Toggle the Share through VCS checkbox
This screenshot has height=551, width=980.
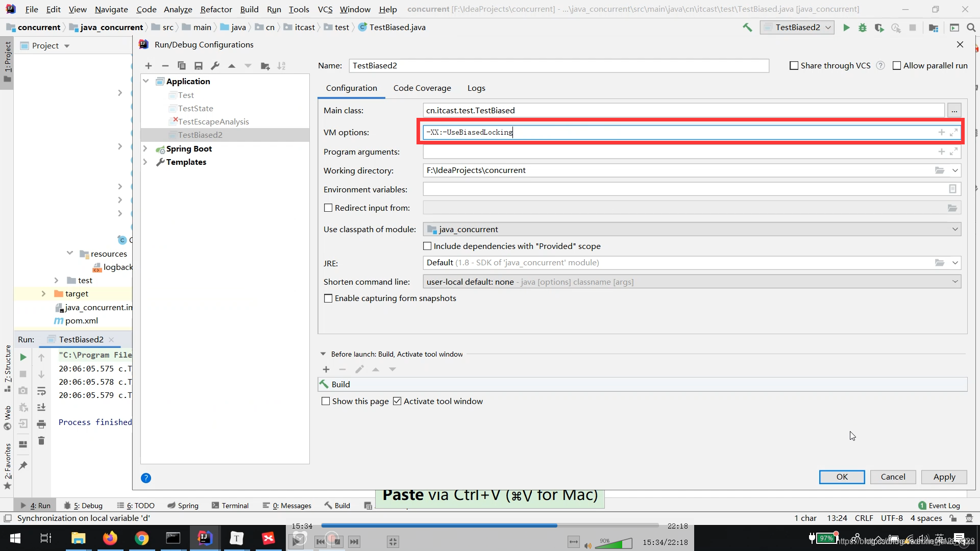click(794, 66)
